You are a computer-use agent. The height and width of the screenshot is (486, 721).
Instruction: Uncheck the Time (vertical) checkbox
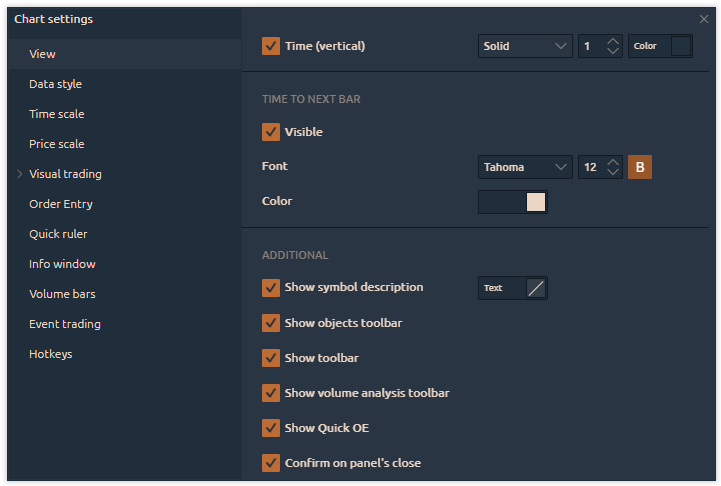pos(270,46)
